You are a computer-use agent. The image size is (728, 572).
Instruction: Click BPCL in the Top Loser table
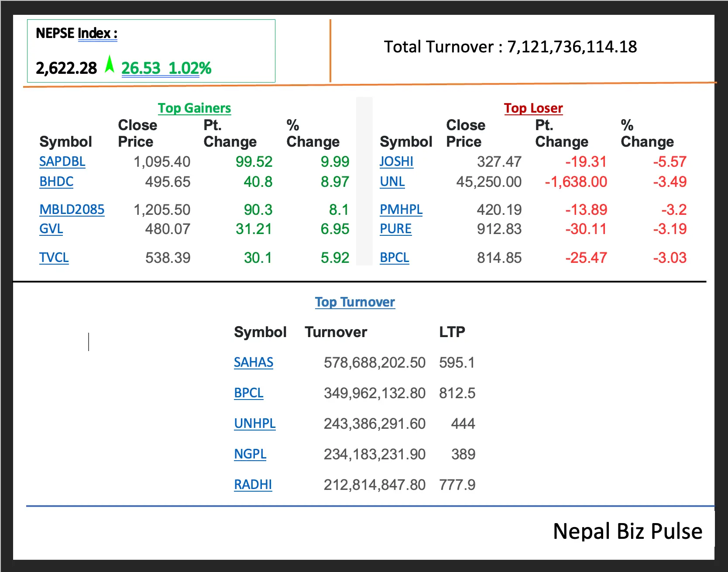point(394,258)
